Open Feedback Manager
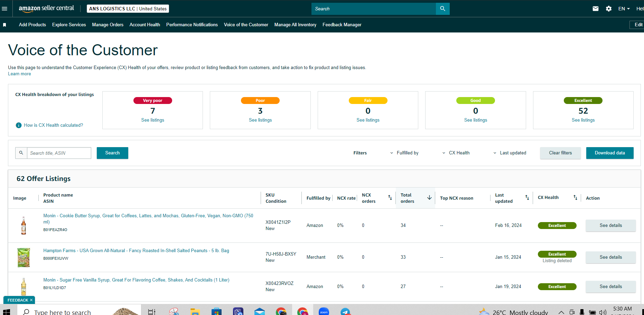644x315 pixels. tap(342, 25)
